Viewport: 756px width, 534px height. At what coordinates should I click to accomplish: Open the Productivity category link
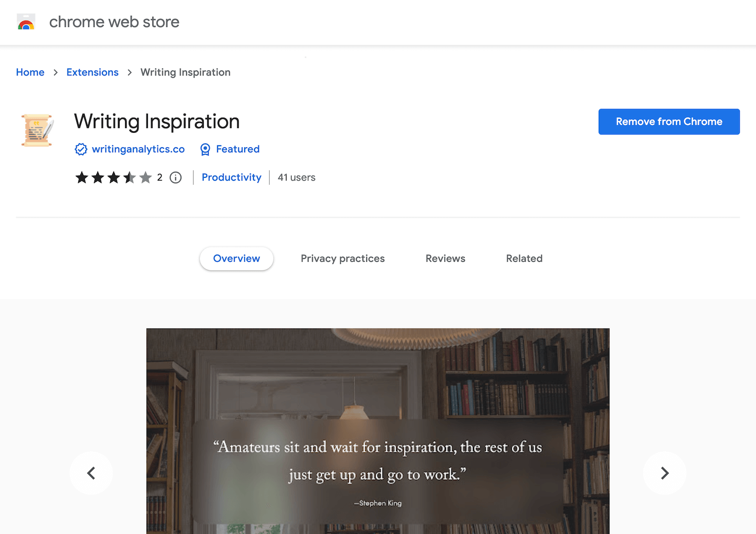(x=231, y=177)
